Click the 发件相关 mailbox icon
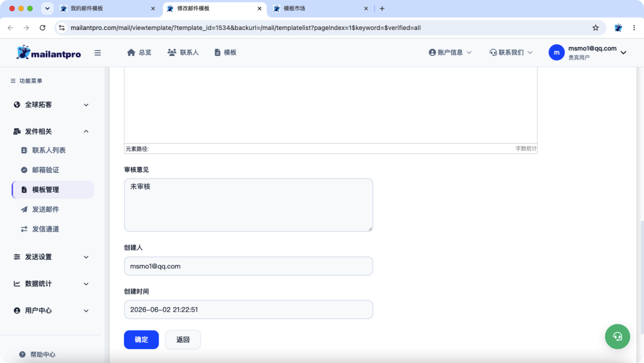Viewport: 644px width, 363px height. coord(17,131)
